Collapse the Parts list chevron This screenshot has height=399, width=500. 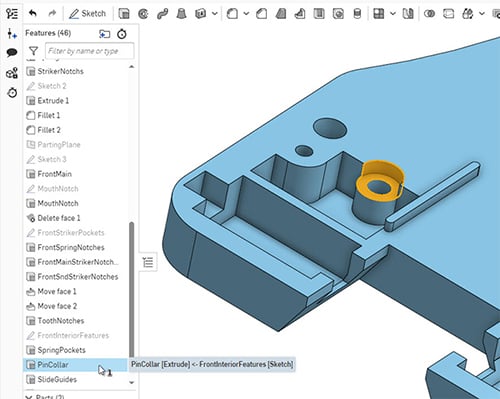point(29,396)
